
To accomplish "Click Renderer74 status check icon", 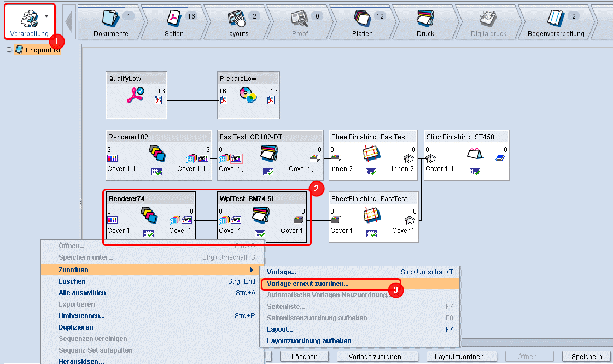I will pyautogui.click(x=149, y=233).
